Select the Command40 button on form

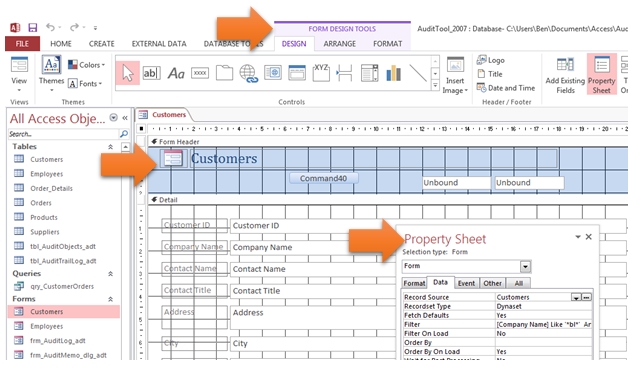click(x=323, y=179)
